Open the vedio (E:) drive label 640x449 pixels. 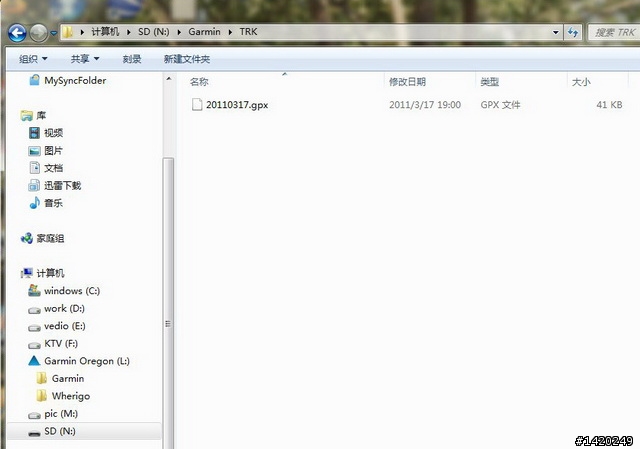[x=65, y=326]
